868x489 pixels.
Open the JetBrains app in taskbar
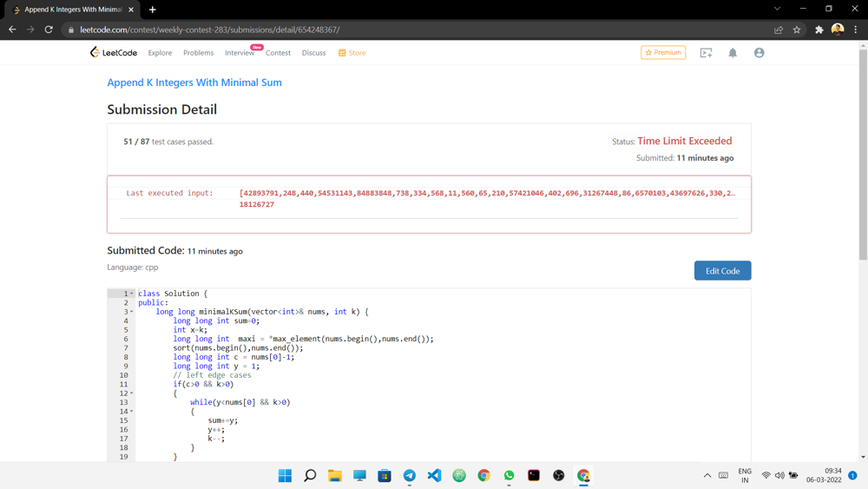534,475
